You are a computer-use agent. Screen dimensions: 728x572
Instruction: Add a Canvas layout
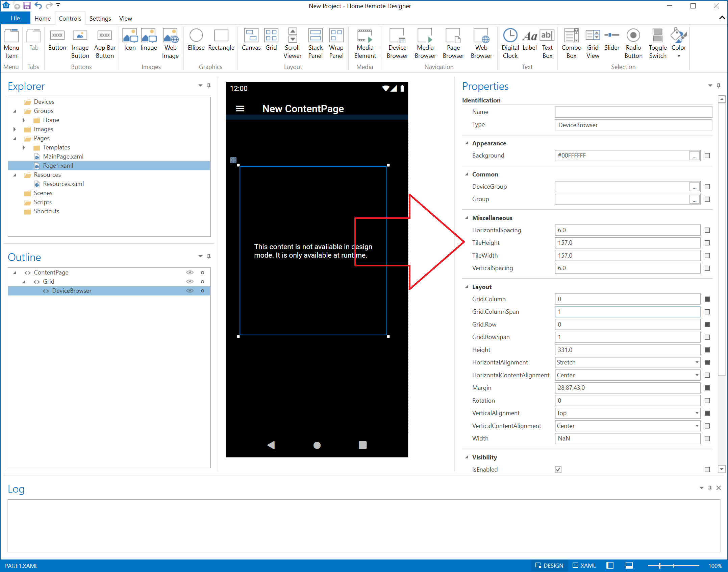point(251,40)
